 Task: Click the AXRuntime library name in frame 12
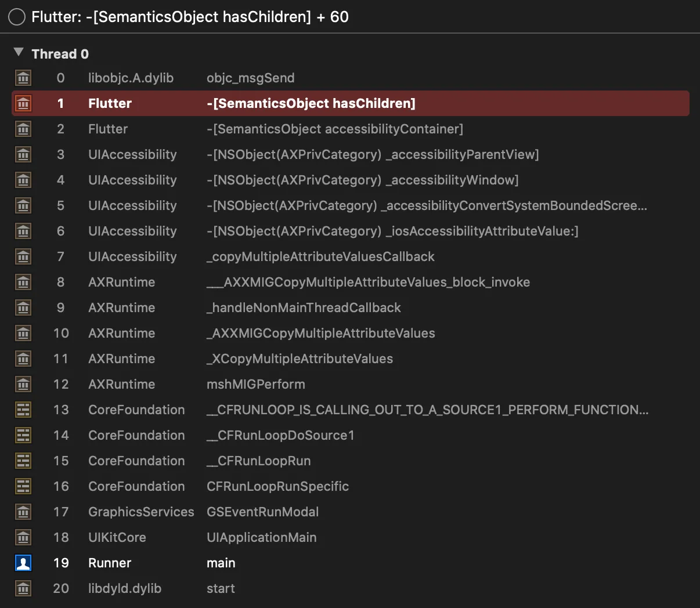coord(122,385)
